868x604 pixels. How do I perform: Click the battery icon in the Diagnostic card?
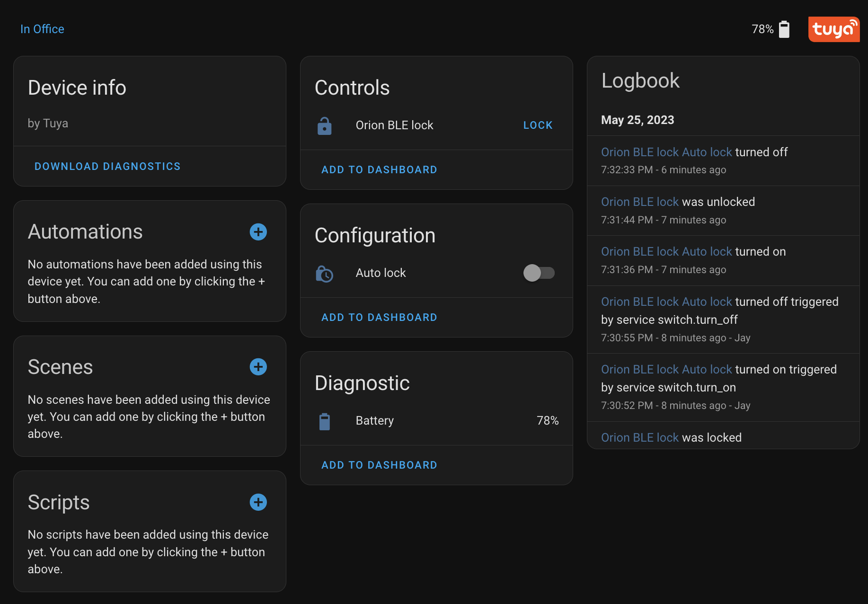click(325, 420)
